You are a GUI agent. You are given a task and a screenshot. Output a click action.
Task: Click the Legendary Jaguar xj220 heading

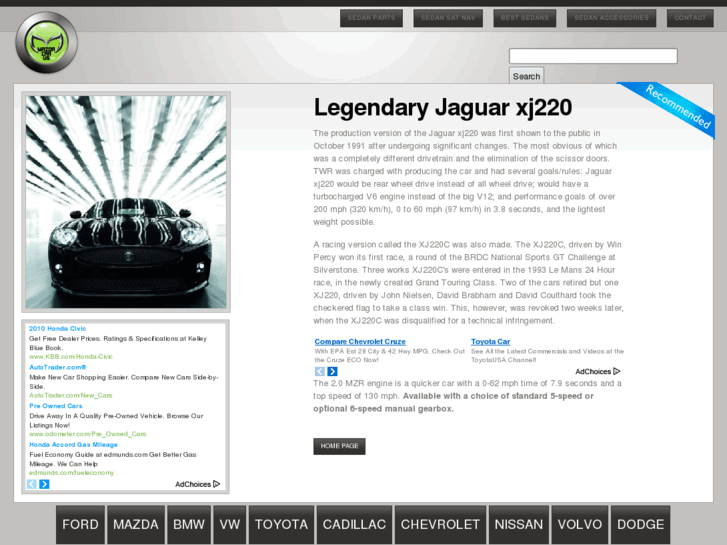pyautogui.click(x=443, y=108)
